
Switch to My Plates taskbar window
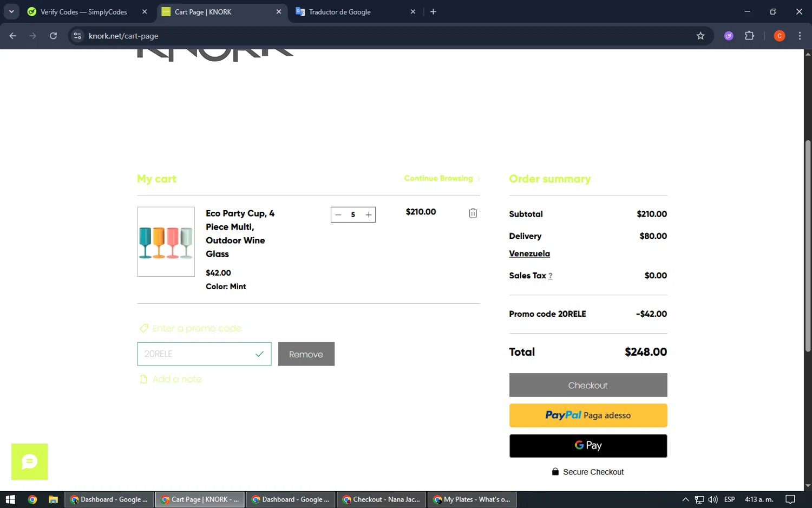473,499
